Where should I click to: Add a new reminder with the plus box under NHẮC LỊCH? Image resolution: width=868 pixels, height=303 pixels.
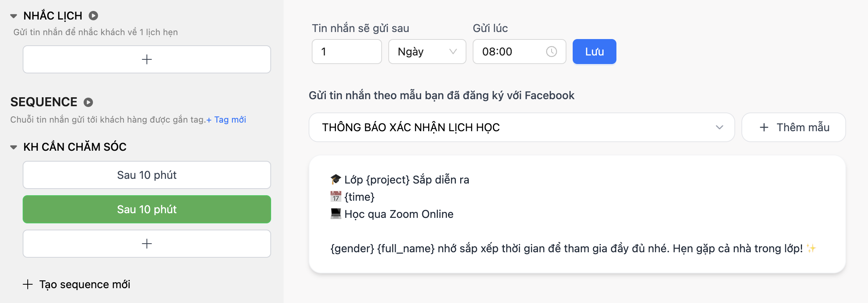(x=147, y=59)
